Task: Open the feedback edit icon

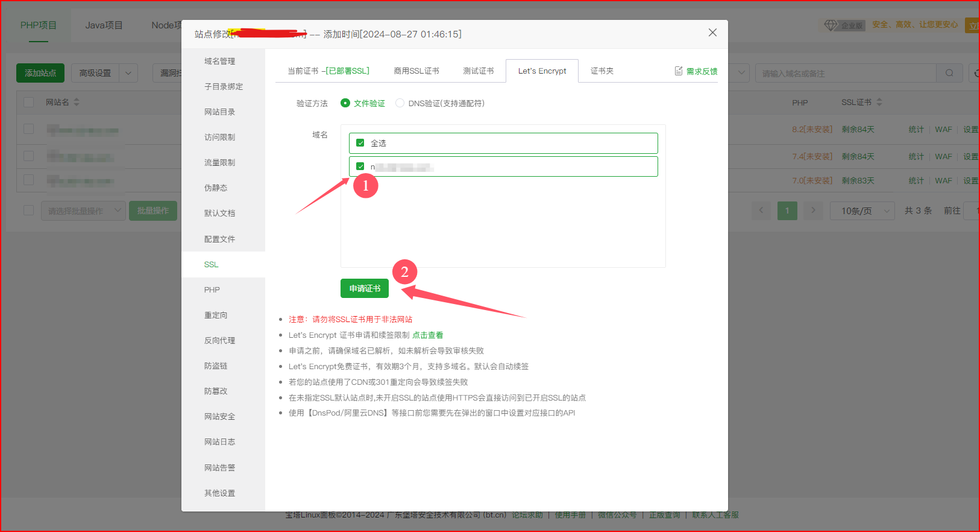Action: pos(679,71)
